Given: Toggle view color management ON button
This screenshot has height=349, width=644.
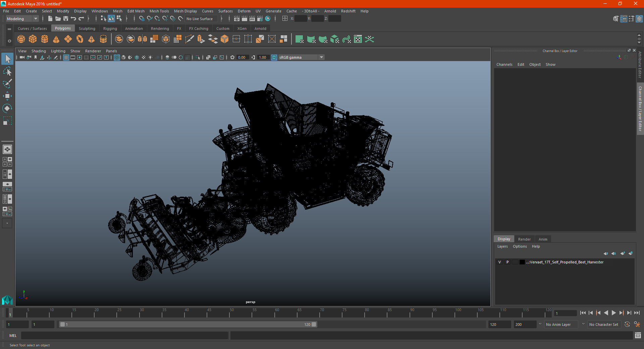Looking at the screenshot, I should coord(274,57).
